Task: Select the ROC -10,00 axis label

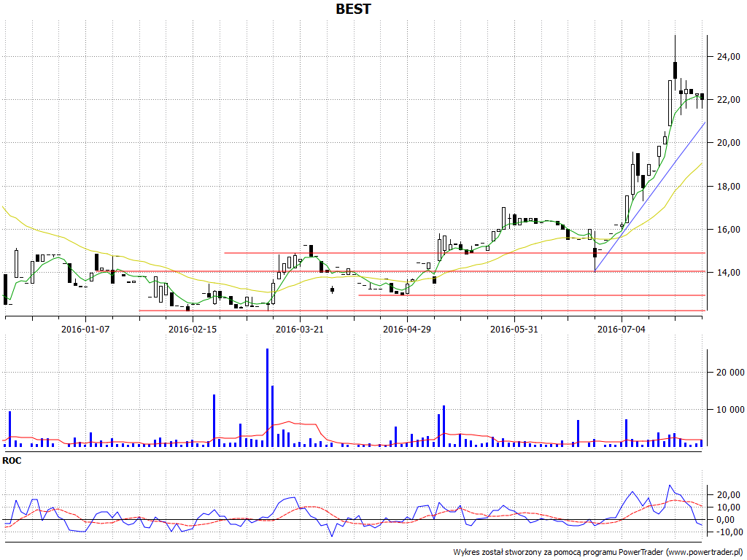Action: coord(729,532)
